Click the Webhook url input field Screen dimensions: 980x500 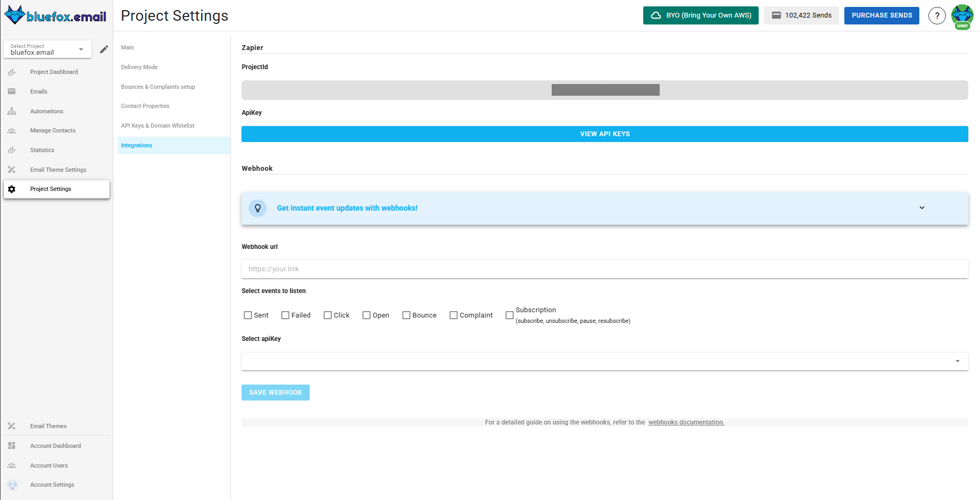(604, 269)
